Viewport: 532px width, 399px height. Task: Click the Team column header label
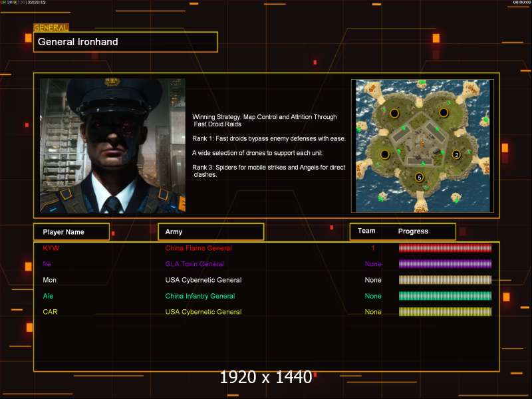[x=366, y=231]
